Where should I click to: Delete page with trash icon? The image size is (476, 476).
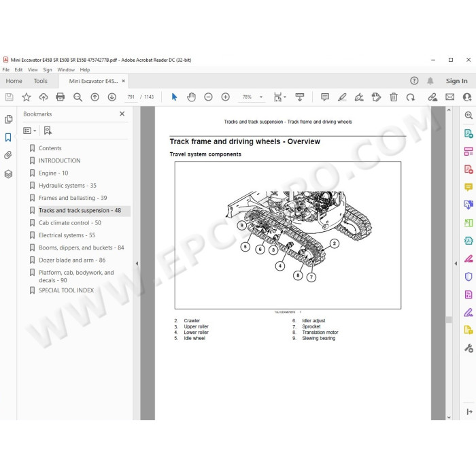[x=394, y=97]
